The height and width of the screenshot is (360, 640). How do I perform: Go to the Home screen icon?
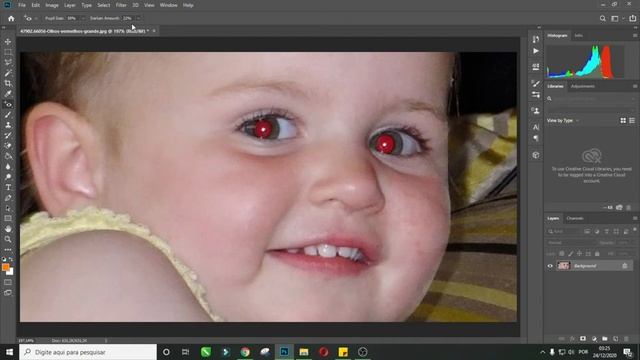point(11,18)
